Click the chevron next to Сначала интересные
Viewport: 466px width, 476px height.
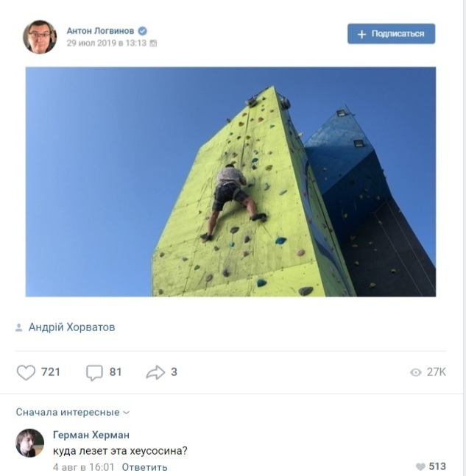pos(127,413)
